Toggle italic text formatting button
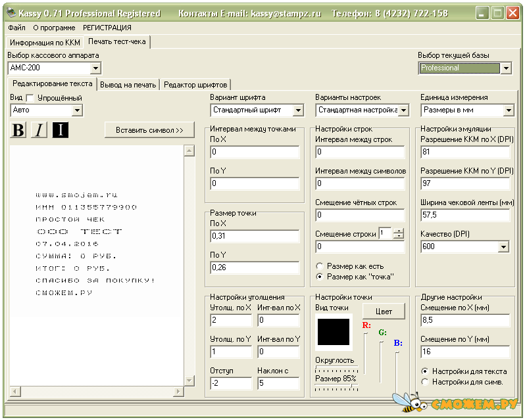 (39, 129)
